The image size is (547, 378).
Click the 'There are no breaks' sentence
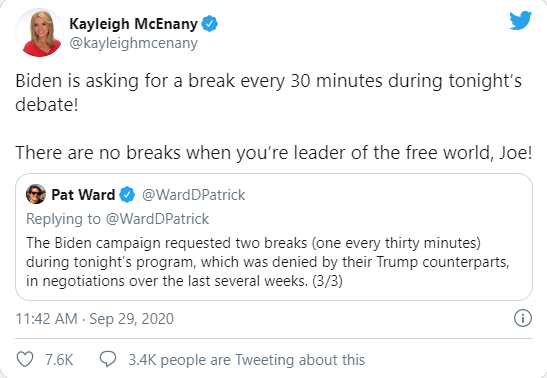274,153
